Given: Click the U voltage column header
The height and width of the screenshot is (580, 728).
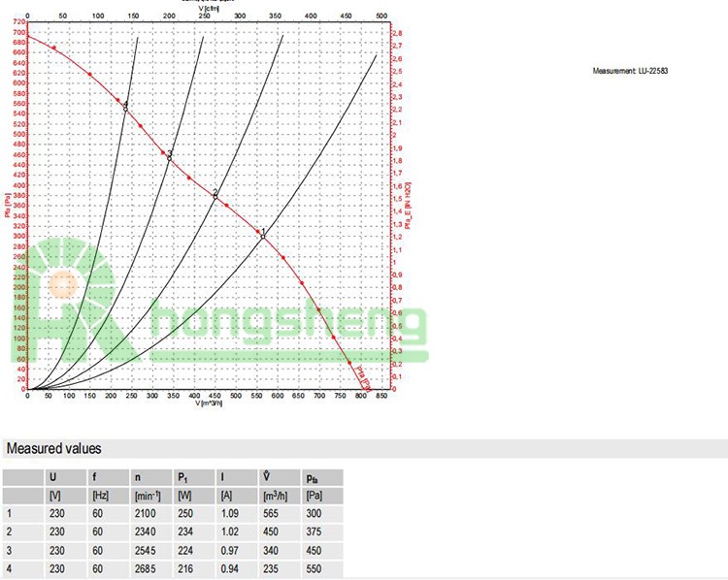Looking at the screenshot, I should click(52, 477).
